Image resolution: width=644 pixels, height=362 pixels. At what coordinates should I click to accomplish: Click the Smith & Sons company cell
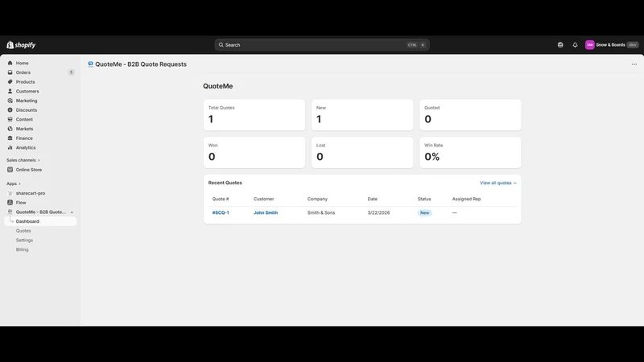pos(321,212)
